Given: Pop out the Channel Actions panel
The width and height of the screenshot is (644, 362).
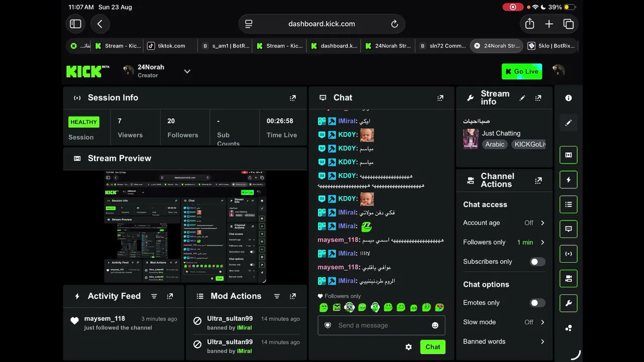Looking at the screenshot, I should pyautogui.click(x=538, y=180).
